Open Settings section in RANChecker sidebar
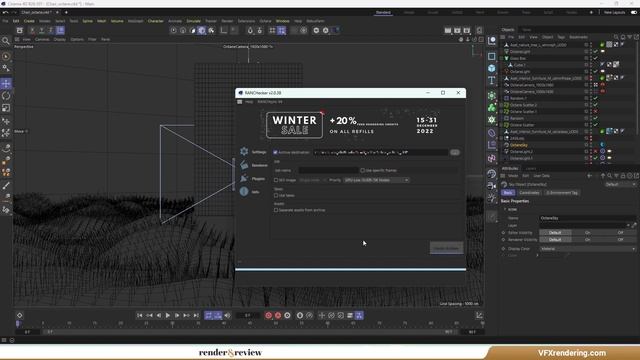 254,152
